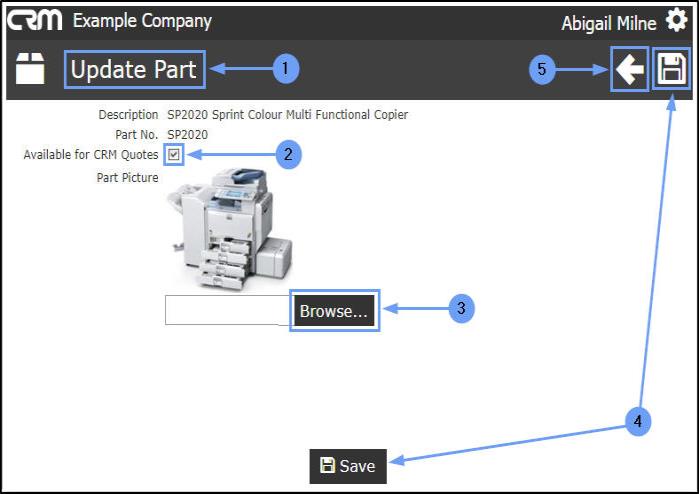The image size is (699, 494).
Task: Click the numbered callout 3 marker
Action: pos(460,309)
